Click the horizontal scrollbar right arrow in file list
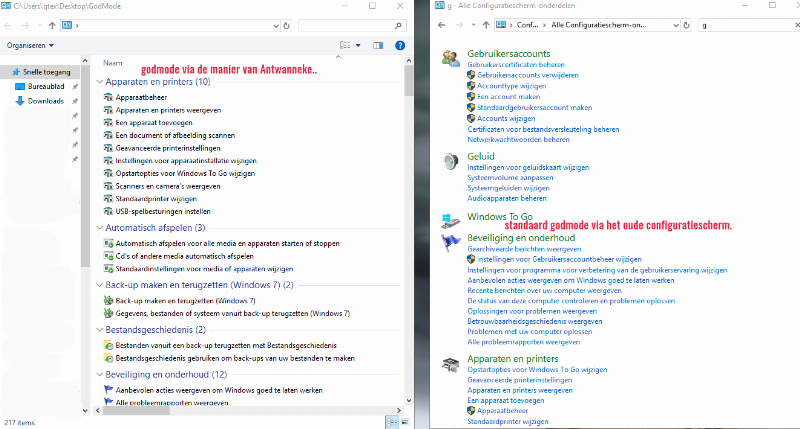Screen dimensions: 800x429 coord(399,410)
